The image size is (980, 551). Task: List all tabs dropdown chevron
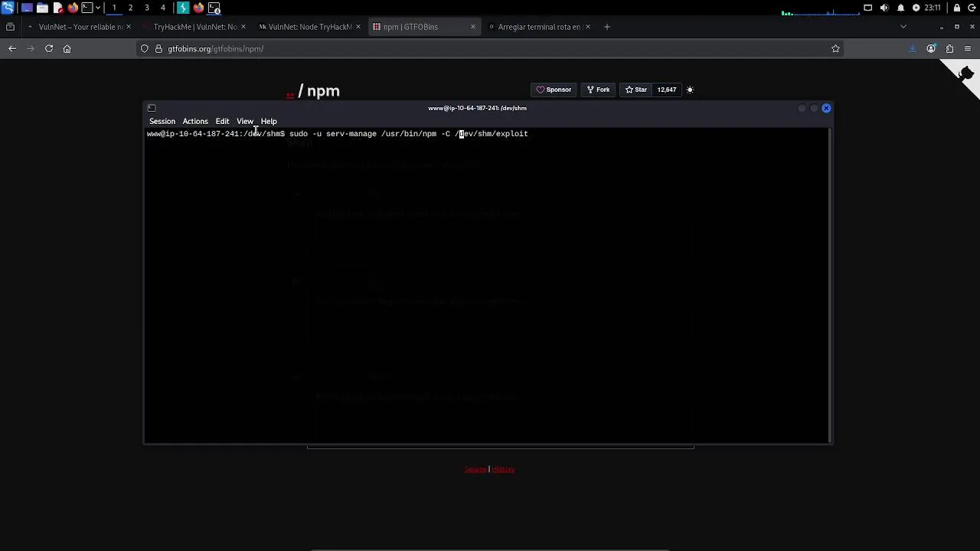(903, 27)
